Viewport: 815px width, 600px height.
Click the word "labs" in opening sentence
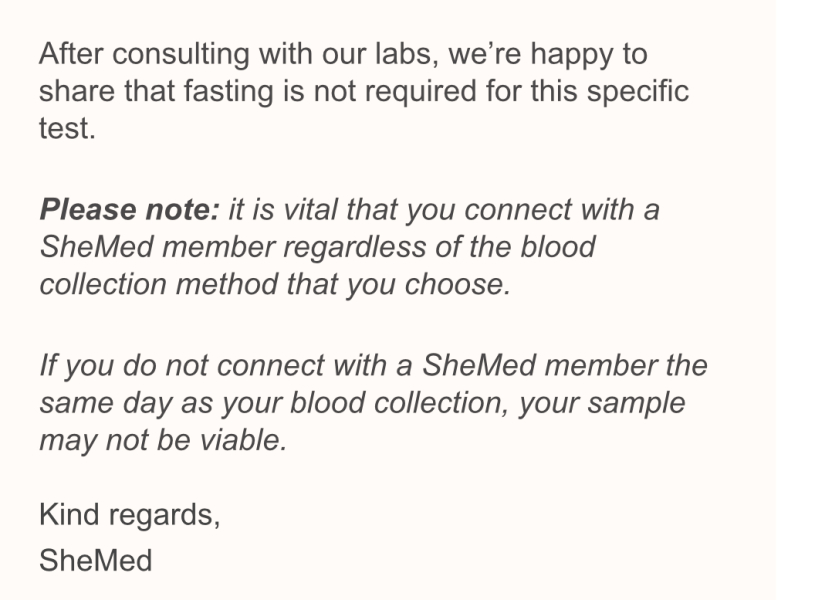[x=407, y=55]
